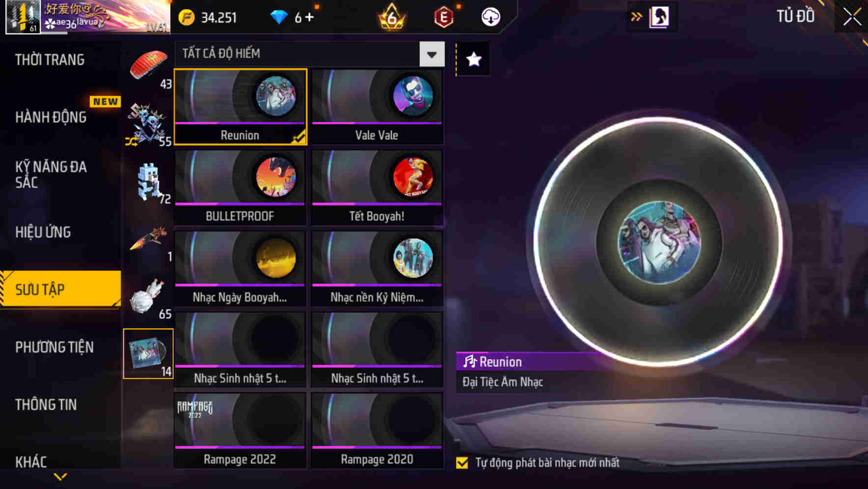Expand the rarity filter dropdown arrow

(x=432, y=54)
